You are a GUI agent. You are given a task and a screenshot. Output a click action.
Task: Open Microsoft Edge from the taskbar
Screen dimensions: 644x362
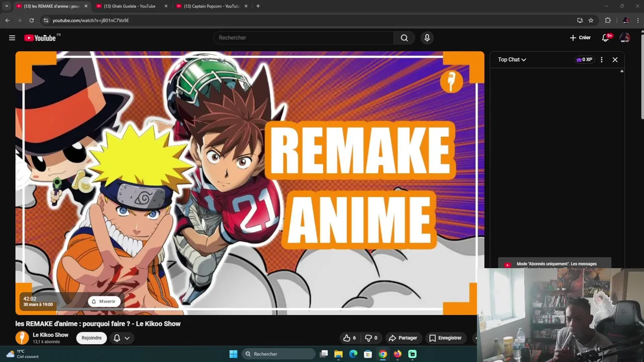pos(353,354)
